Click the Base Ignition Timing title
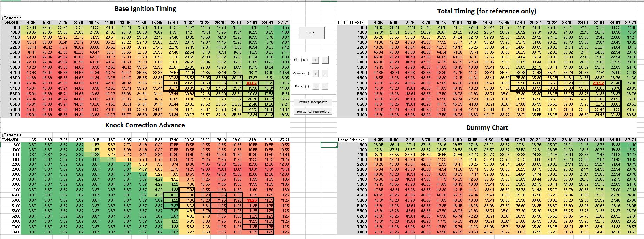 145,9
